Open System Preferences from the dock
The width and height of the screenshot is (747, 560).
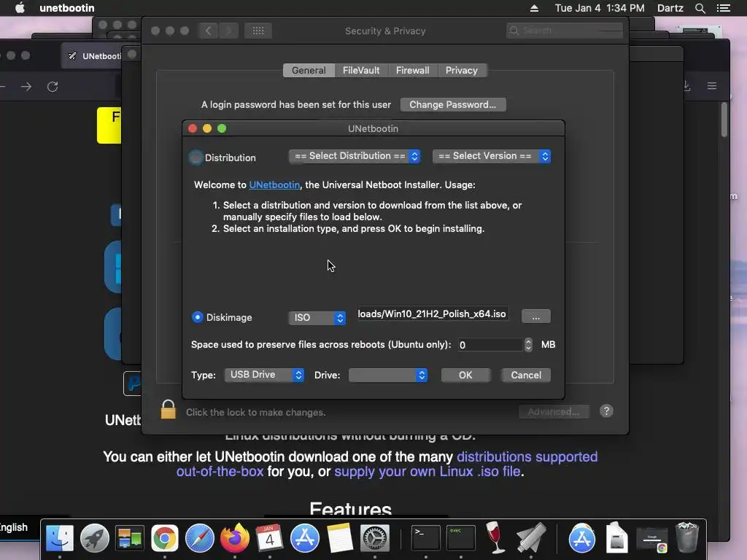tap(374, 538)
